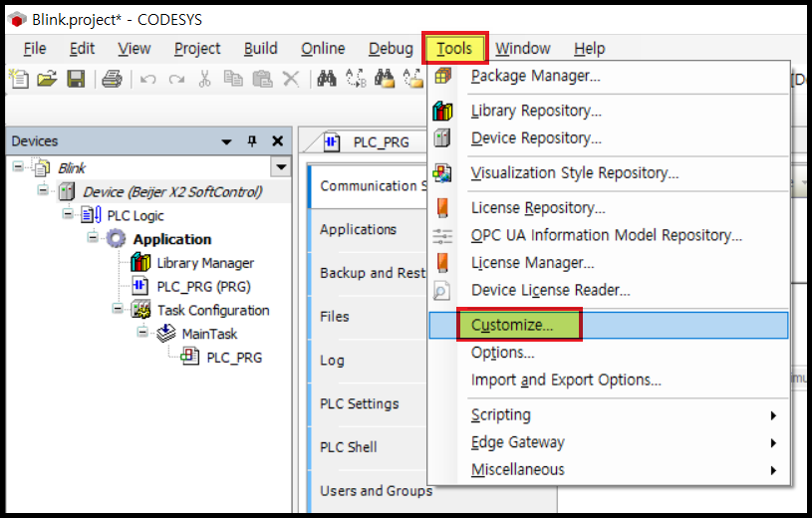
Task: Select PLC_PRG (PRG) in device tree
Action: pyautogui.click(x=203, y=287)
